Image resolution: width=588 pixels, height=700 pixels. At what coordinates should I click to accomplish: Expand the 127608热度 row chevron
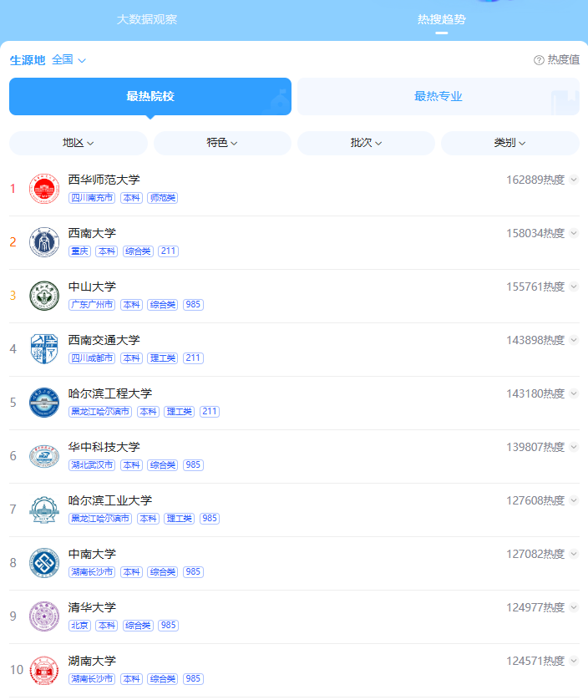(x=574, y=500)
